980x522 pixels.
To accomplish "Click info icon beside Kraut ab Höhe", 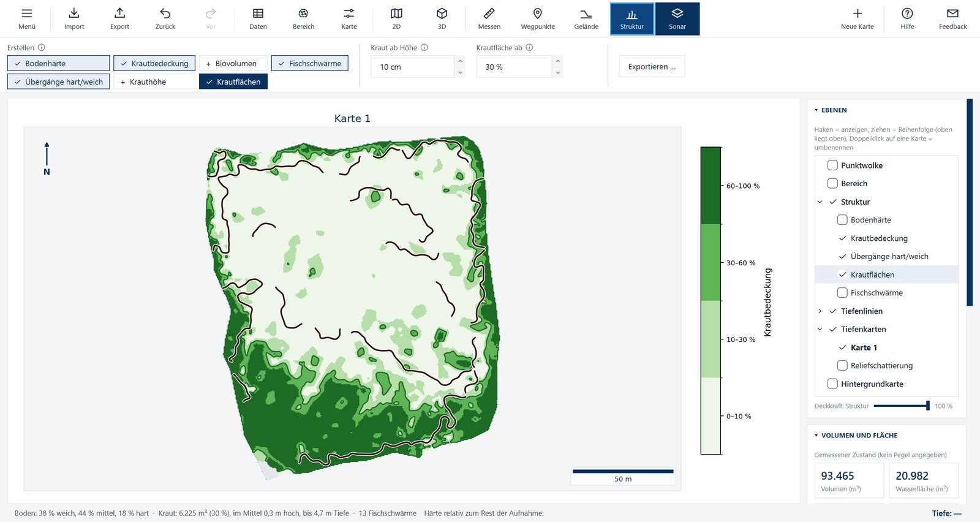I will [x=424, y=48].
